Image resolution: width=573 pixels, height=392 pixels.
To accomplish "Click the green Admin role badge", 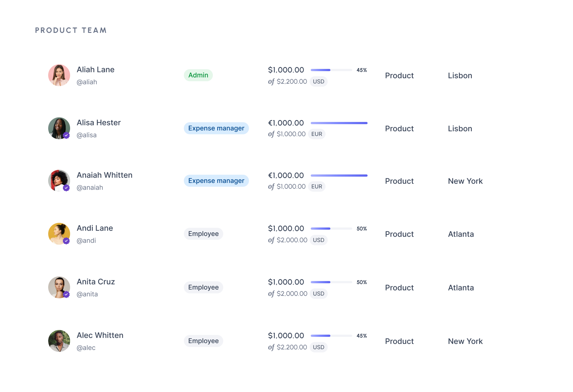I will tap(198, 75).
